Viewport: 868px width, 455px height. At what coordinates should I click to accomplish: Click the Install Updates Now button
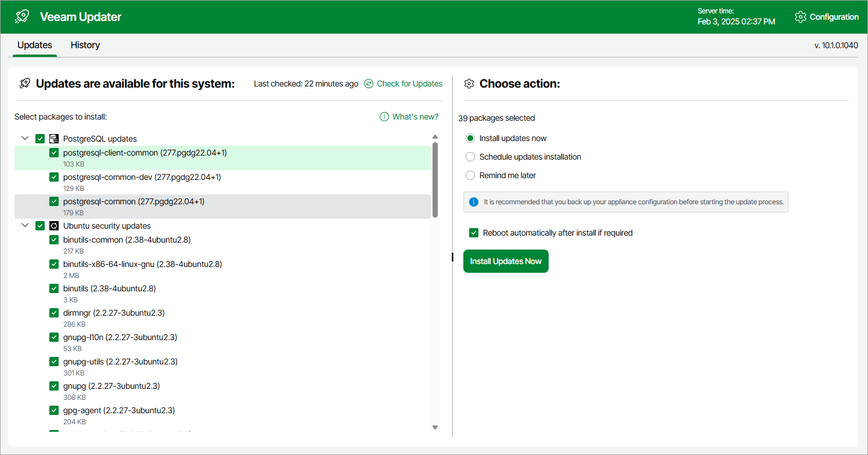tap(506, 261)
